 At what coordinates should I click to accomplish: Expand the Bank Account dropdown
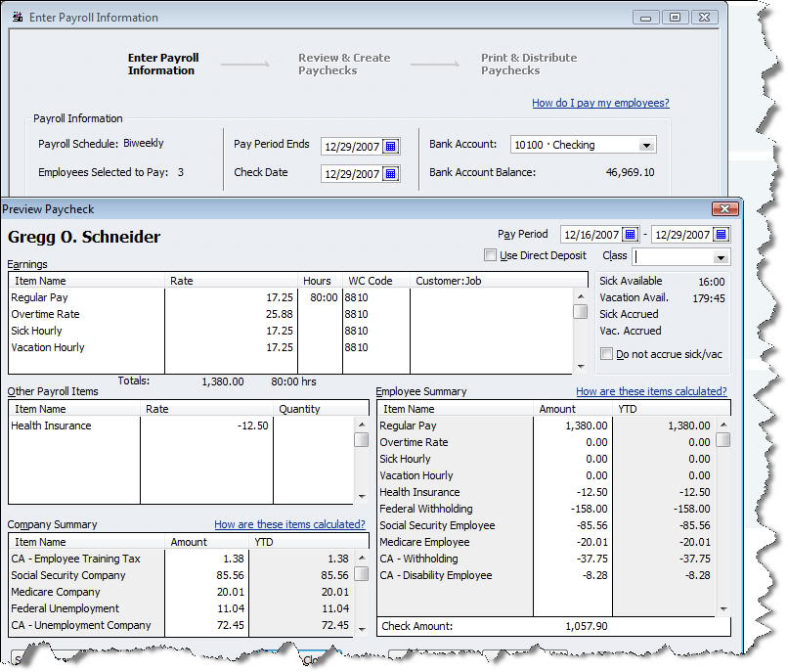[645, 145]
